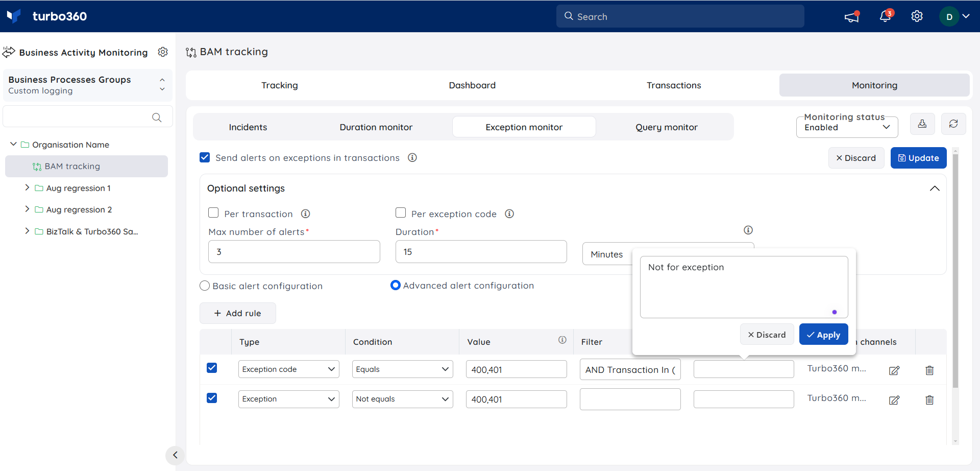This screenshot has height=471, width=980.
Task: Expand the user profile chevron
Action: tap(966, 16)
